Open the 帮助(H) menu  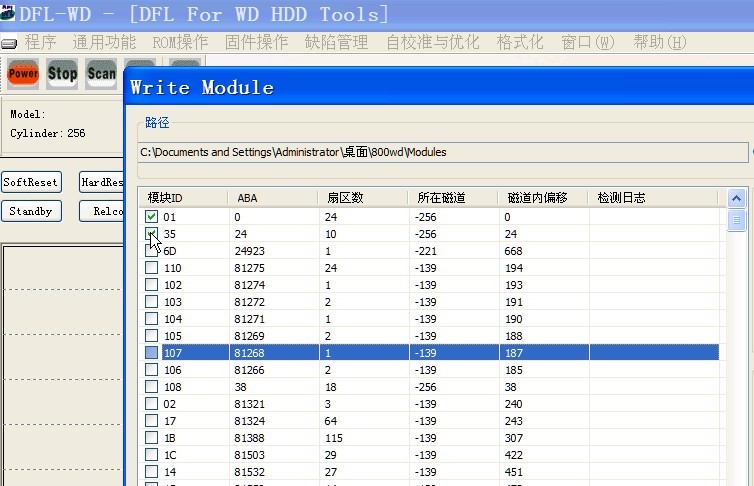coord(660,42)
